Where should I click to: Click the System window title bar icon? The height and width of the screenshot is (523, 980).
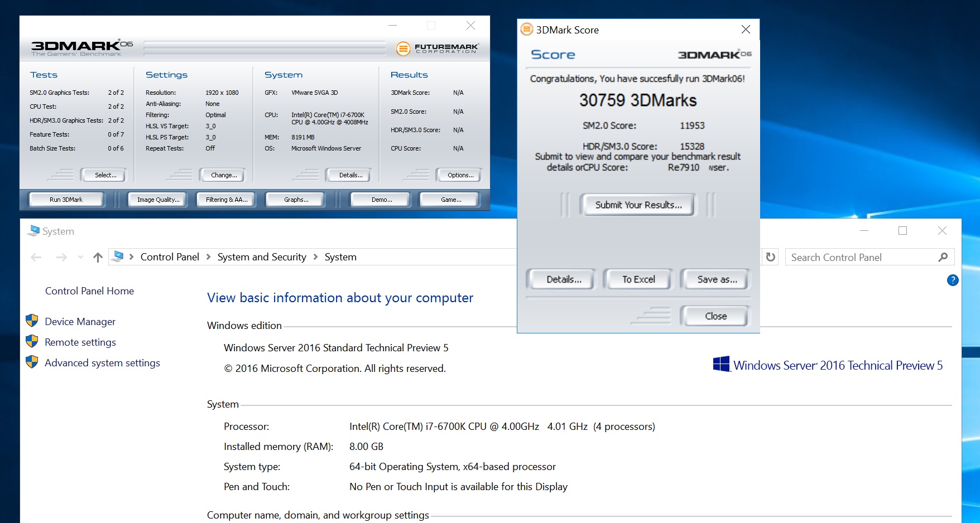pyautogui.click(x=33, y=230)
